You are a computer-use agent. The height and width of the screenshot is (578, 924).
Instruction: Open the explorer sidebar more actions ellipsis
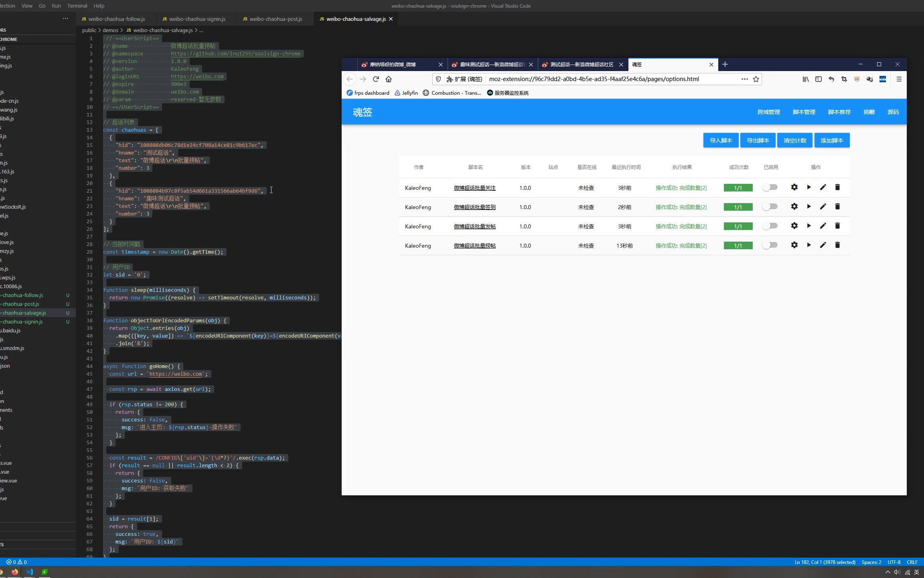65,18
